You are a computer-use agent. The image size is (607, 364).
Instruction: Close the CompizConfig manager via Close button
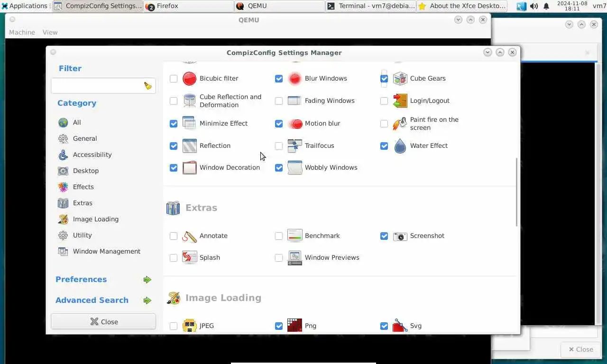coord(103,322)
